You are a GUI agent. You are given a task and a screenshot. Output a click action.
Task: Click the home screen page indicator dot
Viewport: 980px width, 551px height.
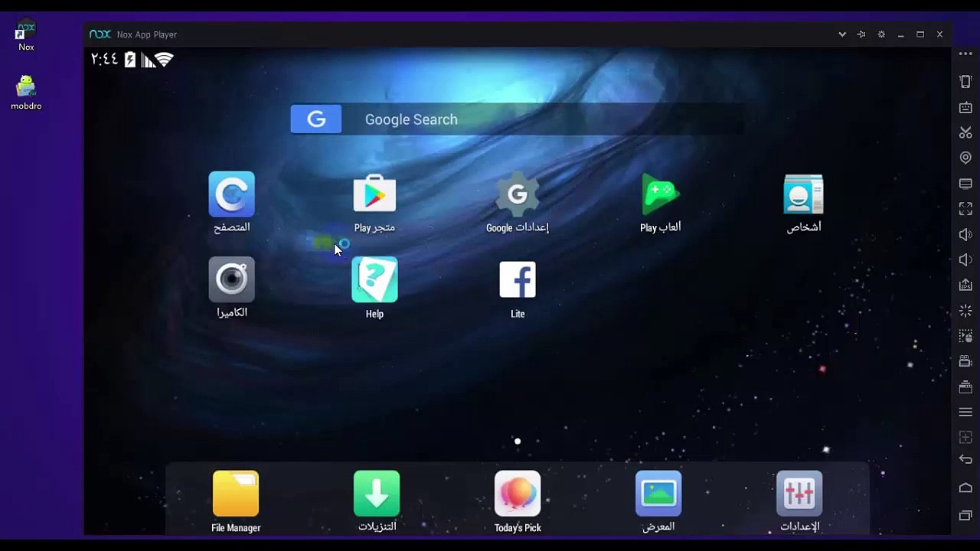[x=518, y=441]
